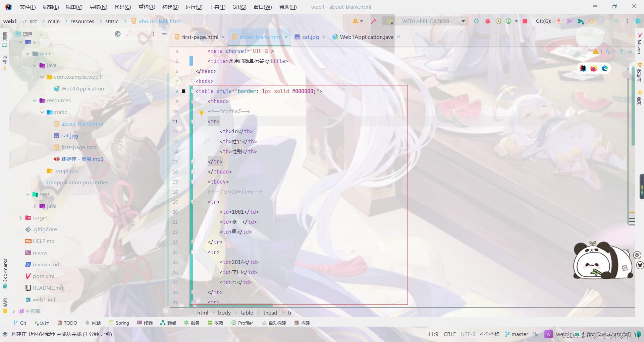Viewport: 644px width, 342px height.
Task: Open the toolbar more options dots
Action: pyautogui.click(x=627, y=21)
